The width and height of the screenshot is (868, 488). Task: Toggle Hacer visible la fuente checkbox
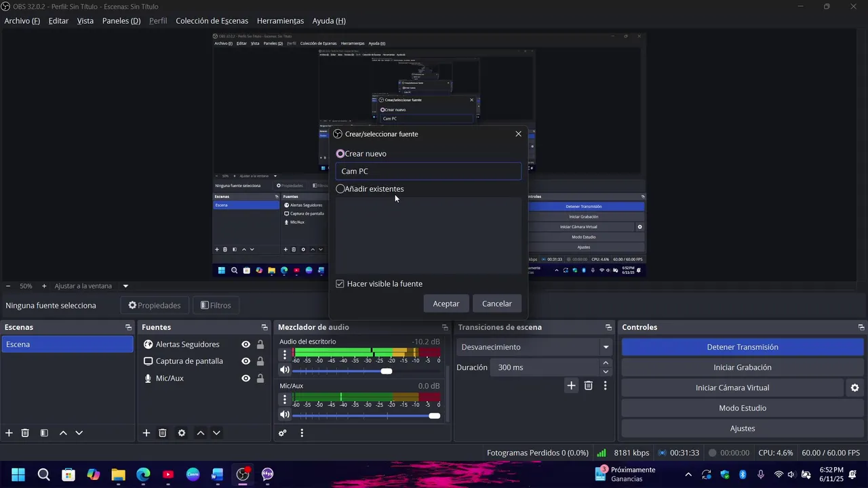click(x=340, y=284)
